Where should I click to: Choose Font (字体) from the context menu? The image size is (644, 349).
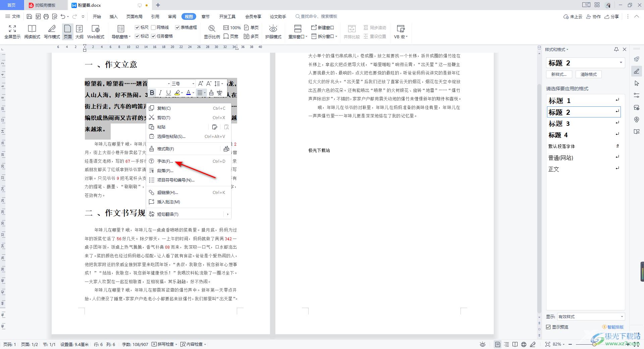tap(189, 161)
